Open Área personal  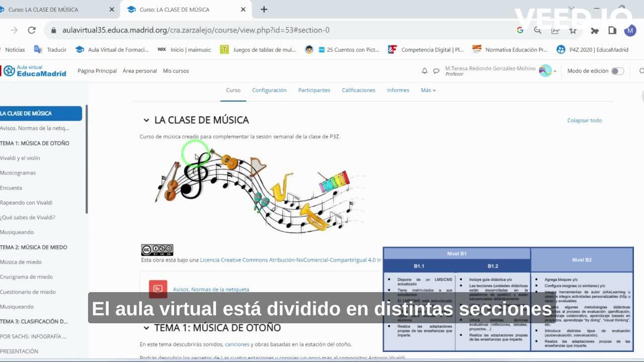140,71
